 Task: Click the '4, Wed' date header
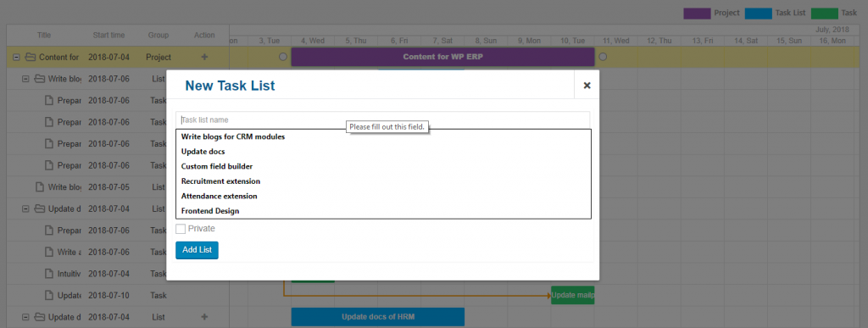(313, 41)
